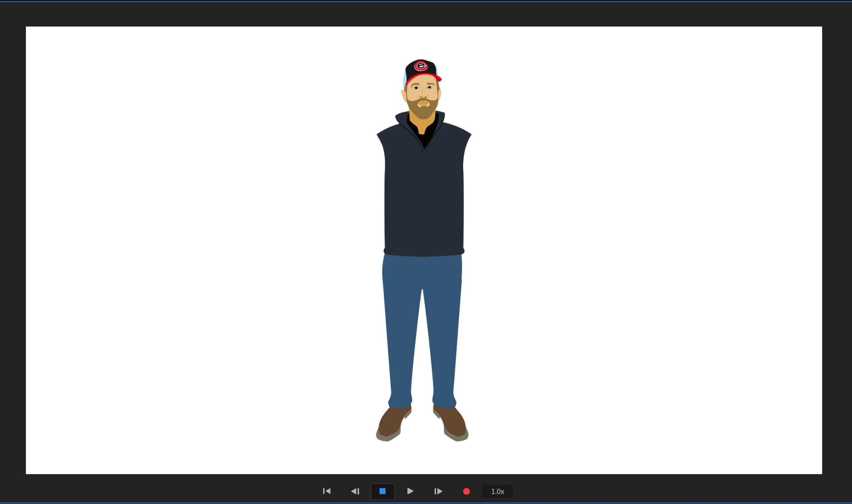Click the puppet's mouth

423,103
